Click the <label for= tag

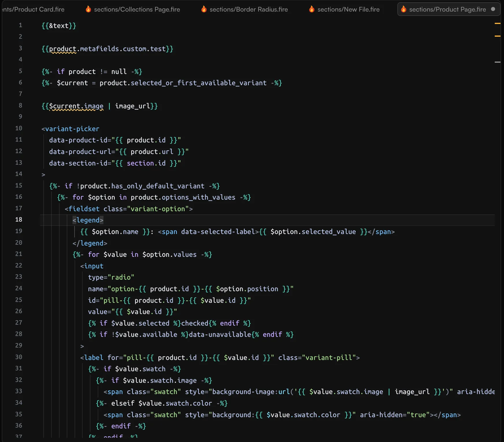[101, 358]
